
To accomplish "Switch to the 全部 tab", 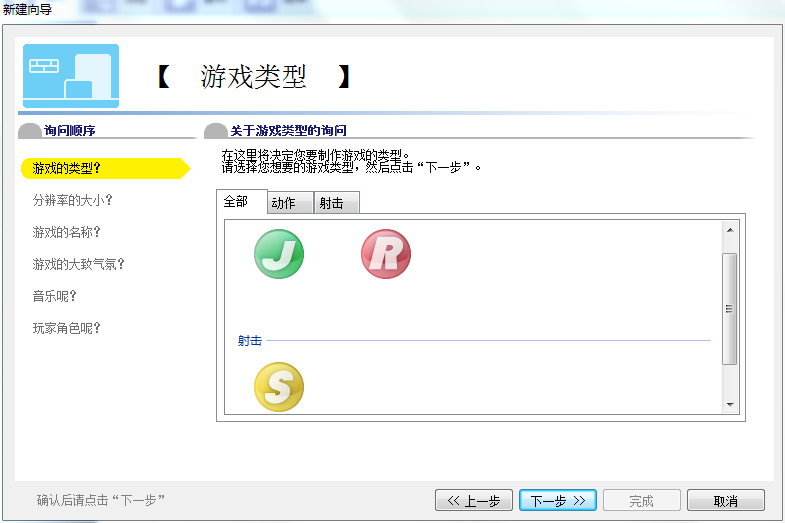I will click(241, 202).
